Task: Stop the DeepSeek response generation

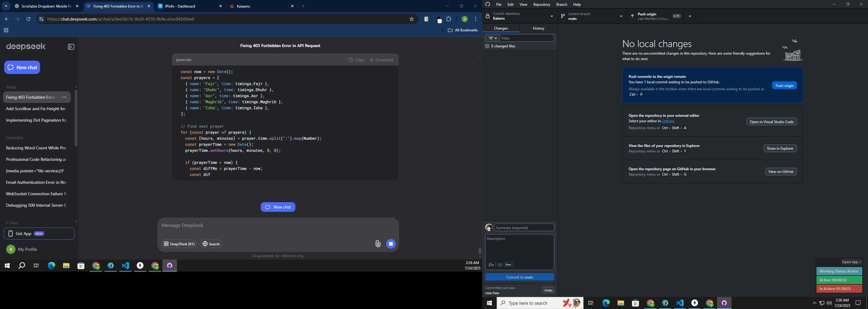Action: click(x=391, y=244)
